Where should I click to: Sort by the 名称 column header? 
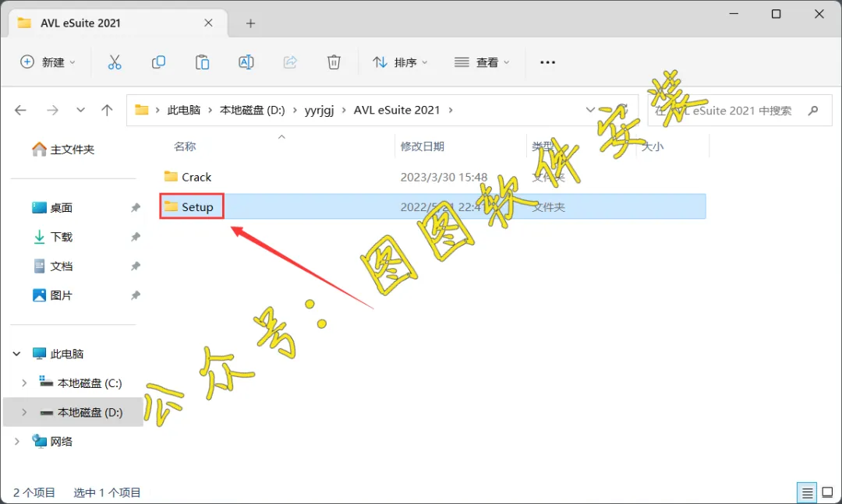[x=185, y=146]
